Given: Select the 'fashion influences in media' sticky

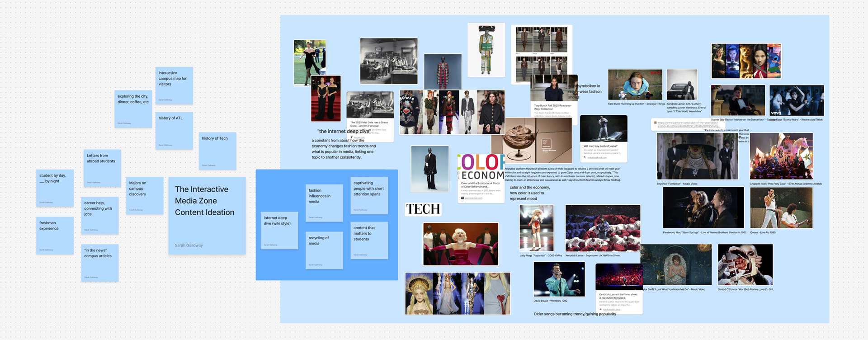Looking at the screenshot, I should [324, 203].
